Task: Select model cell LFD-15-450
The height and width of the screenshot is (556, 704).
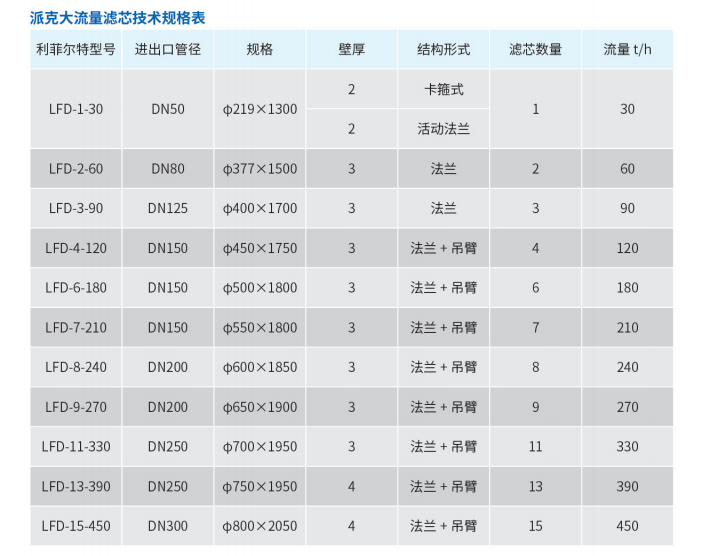Action: coord(76,526)
